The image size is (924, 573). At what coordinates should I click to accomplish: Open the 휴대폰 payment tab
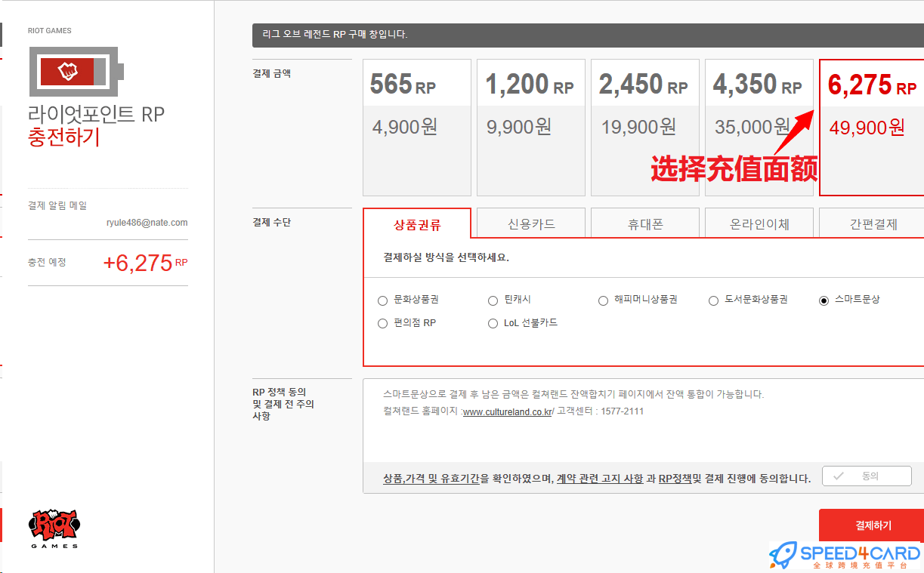pyautogui.click(x=645, y=223)
